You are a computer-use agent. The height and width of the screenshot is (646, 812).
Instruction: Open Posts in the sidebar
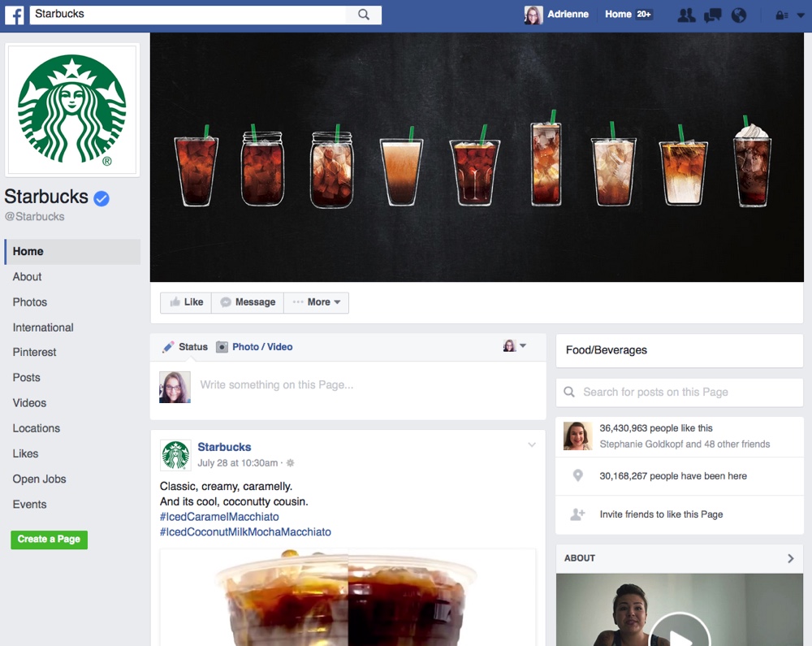(27, 378)
